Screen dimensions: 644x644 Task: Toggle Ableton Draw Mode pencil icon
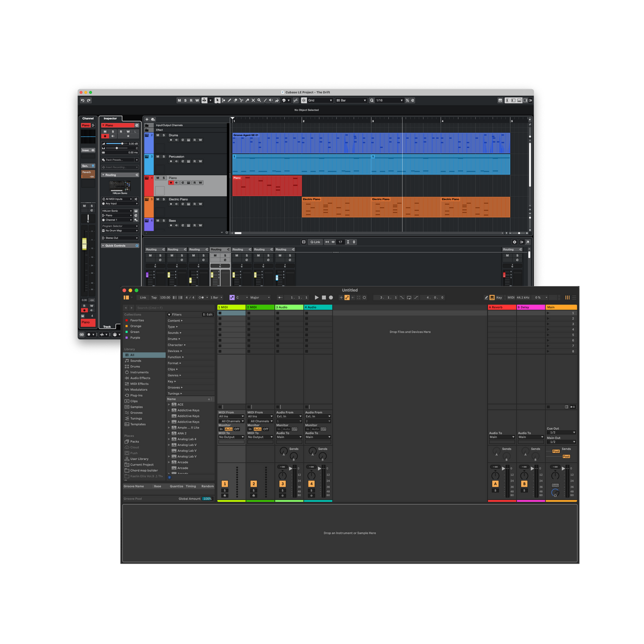(x=486, y=297)
